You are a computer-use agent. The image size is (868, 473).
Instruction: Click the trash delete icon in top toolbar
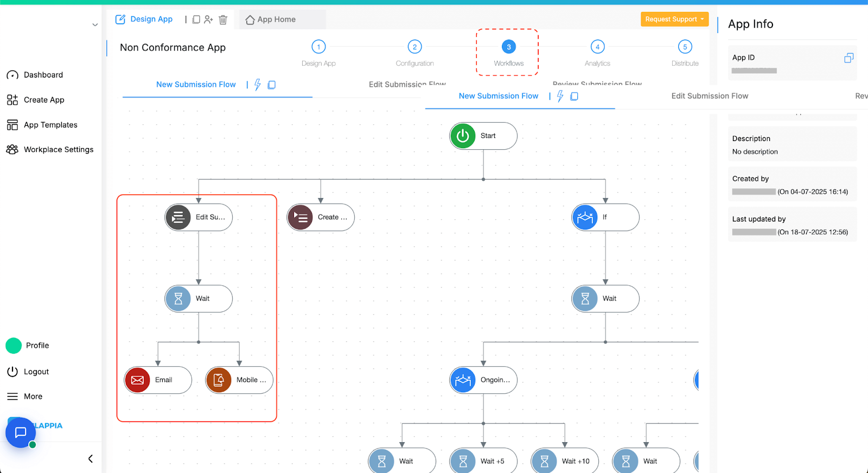tap(223, 20)
